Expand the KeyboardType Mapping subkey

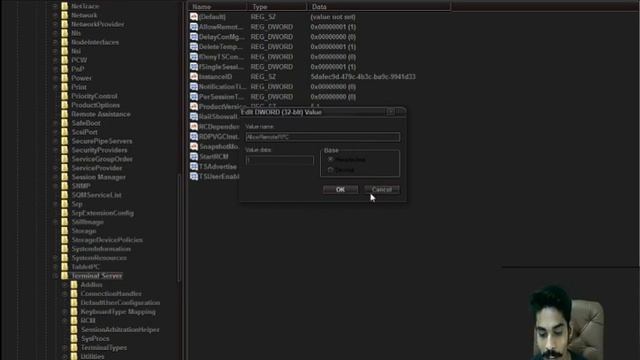tap(65, 312)
